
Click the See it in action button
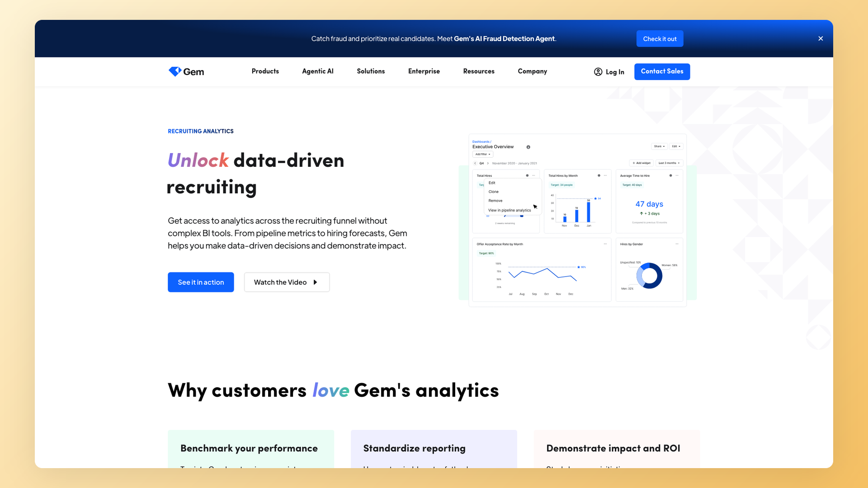(200, 282)
